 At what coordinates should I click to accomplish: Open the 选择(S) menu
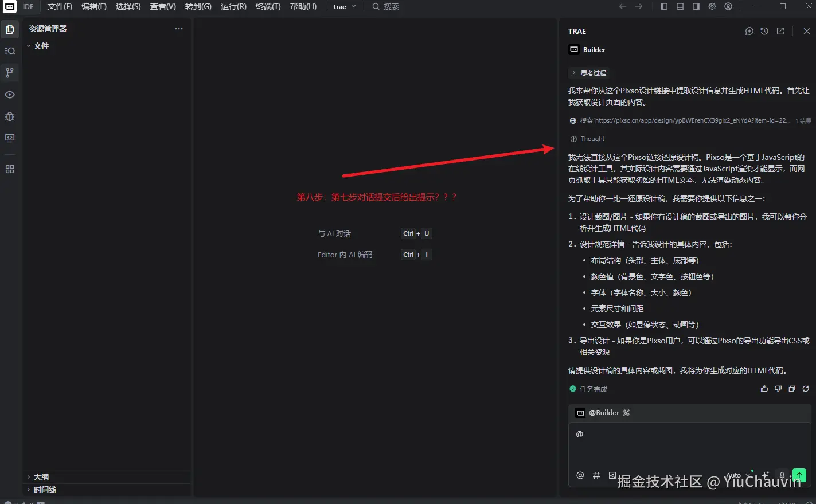pos(128,6)
